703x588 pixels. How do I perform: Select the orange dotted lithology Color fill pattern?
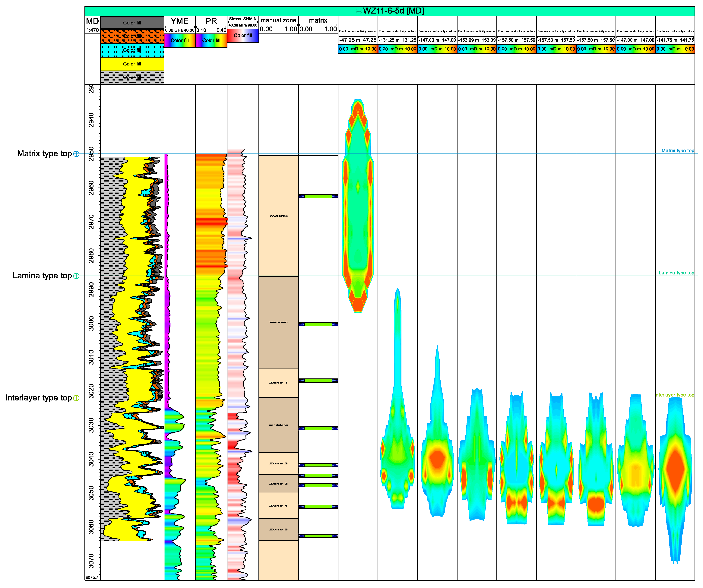tap(132, 36)
